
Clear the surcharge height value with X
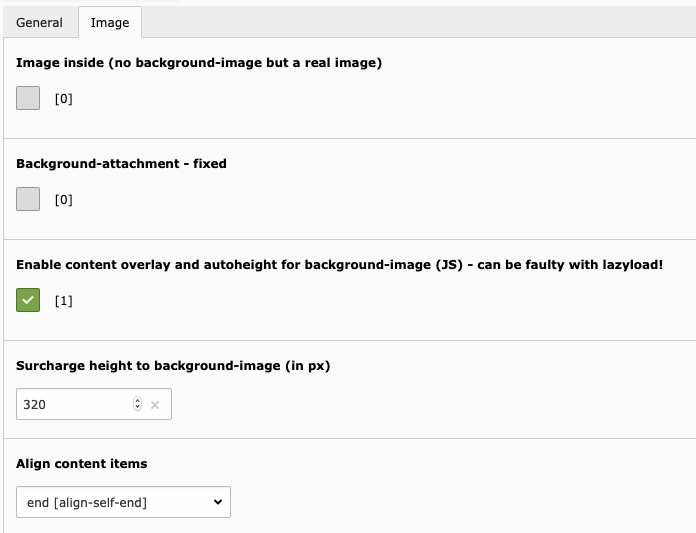pyautogui.click(x=155, y=405)
